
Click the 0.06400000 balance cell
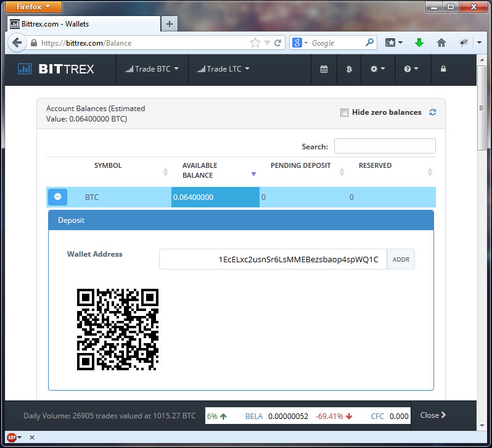coord(215,197)
